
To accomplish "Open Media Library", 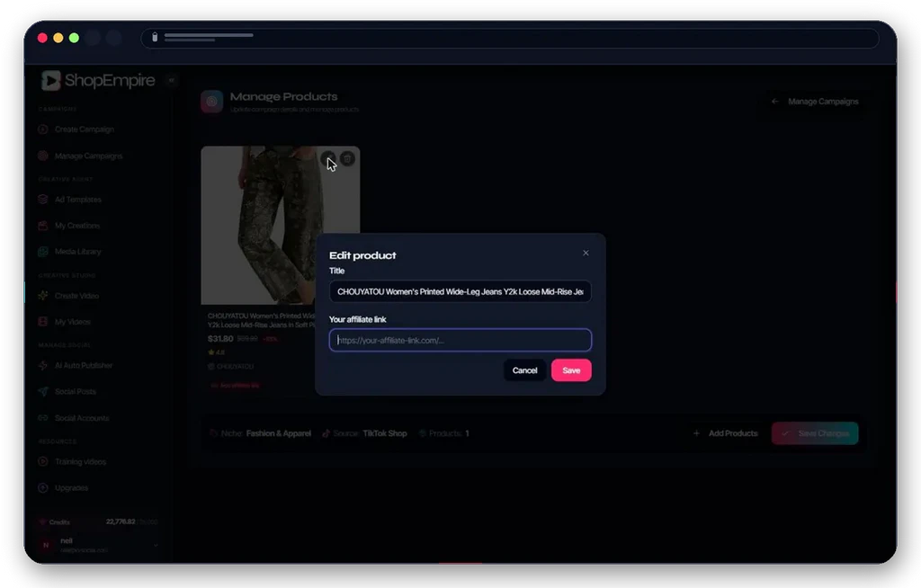I will pyautogui.click(x=78, y=252).
